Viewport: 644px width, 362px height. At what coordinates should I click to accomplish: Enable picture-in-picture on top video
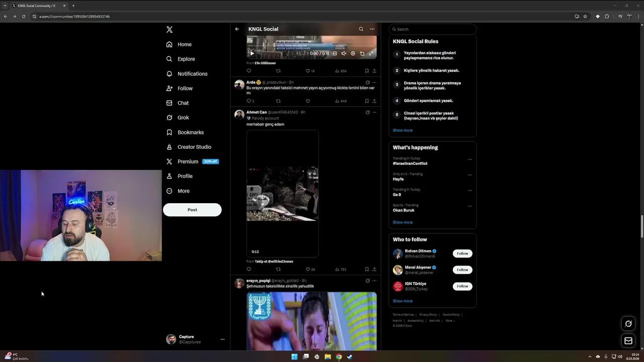[362, 53]
